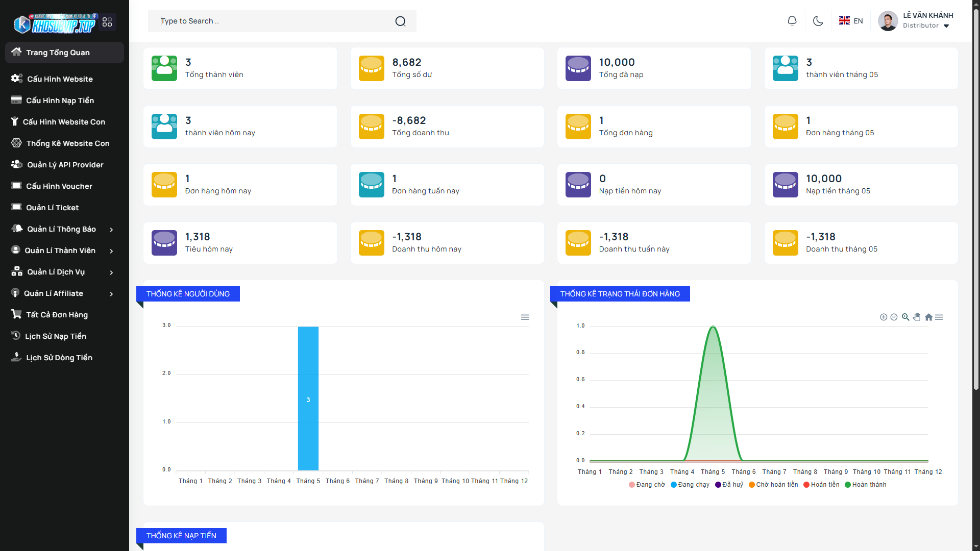Open the grid layout icon beside logo
This screenshot has width=980, height=551.
(107, 22)
